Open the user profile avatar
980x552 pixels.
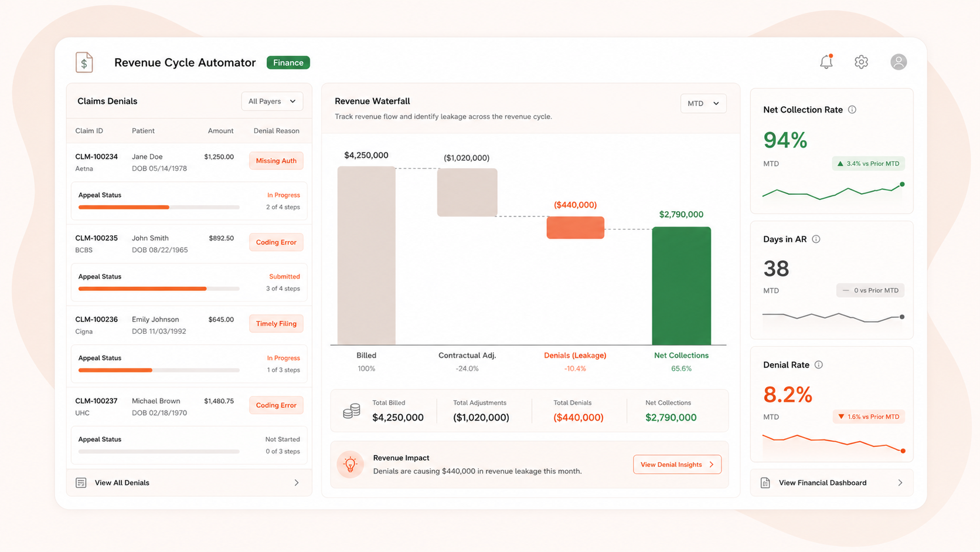point(899,62)
